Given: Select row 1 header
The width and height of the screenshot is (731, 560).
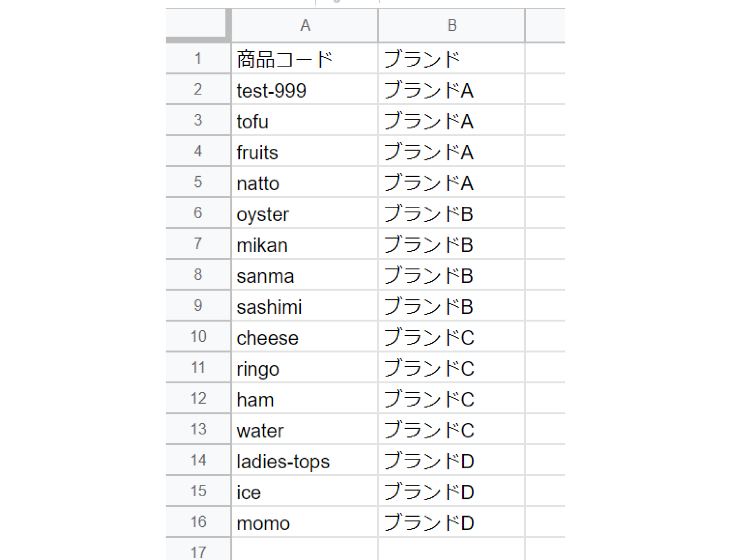Looking at the screenshot, I should (198, 58).
